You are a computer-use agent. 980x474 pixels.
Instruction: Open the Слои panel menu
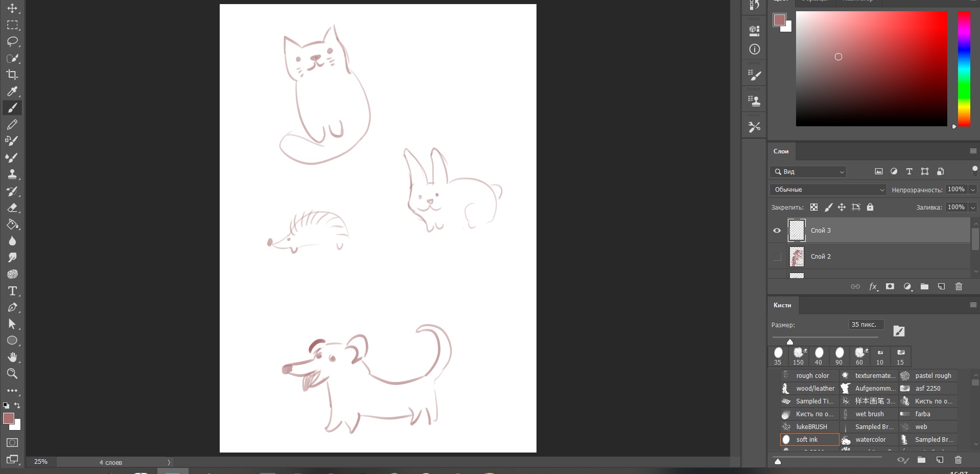point(973,151)
